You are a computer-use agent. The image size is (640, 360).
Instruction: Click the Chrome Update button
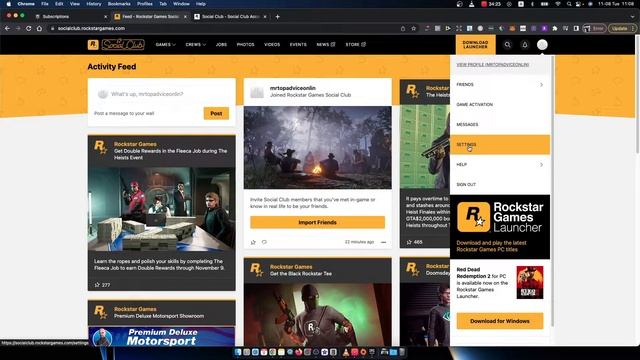coord(622,28)
